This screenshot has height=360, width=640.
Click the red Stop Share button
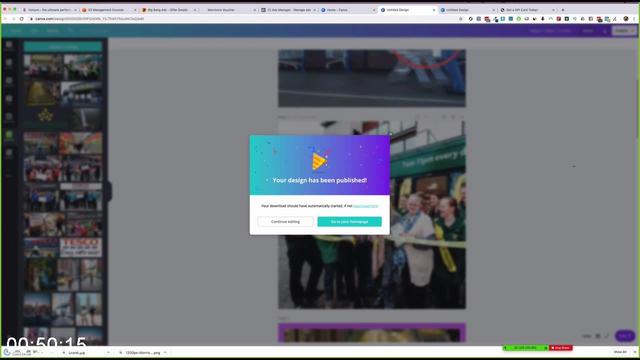561,348
